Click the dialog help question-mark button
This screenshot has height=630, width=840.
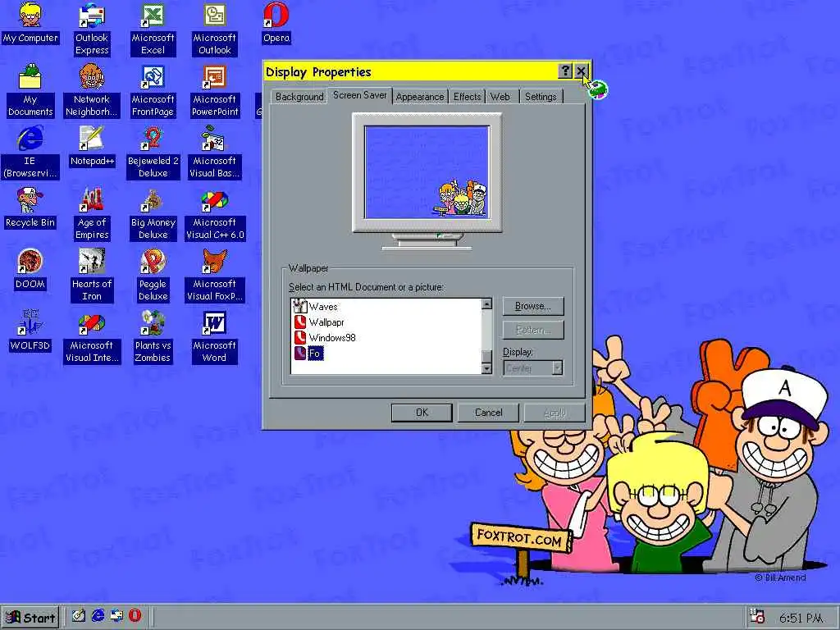(564, 71)
